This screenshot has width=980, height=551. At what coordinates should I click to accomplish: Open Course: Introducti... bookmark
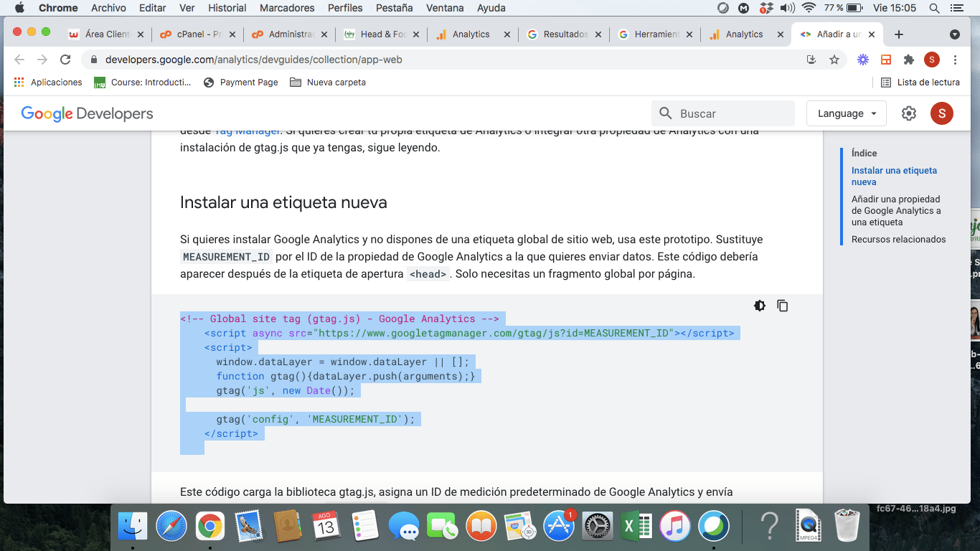tap(143, 83)
